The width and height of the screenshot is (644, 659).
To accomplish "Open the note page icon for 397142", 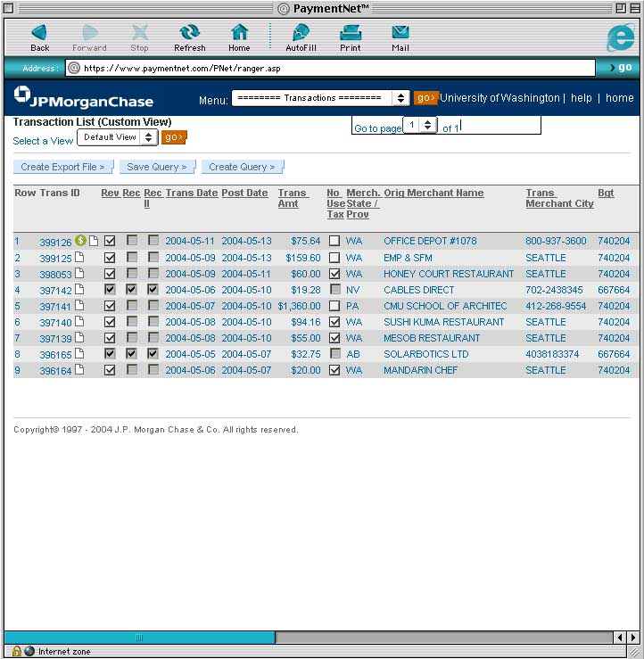I will pos(79,289).
